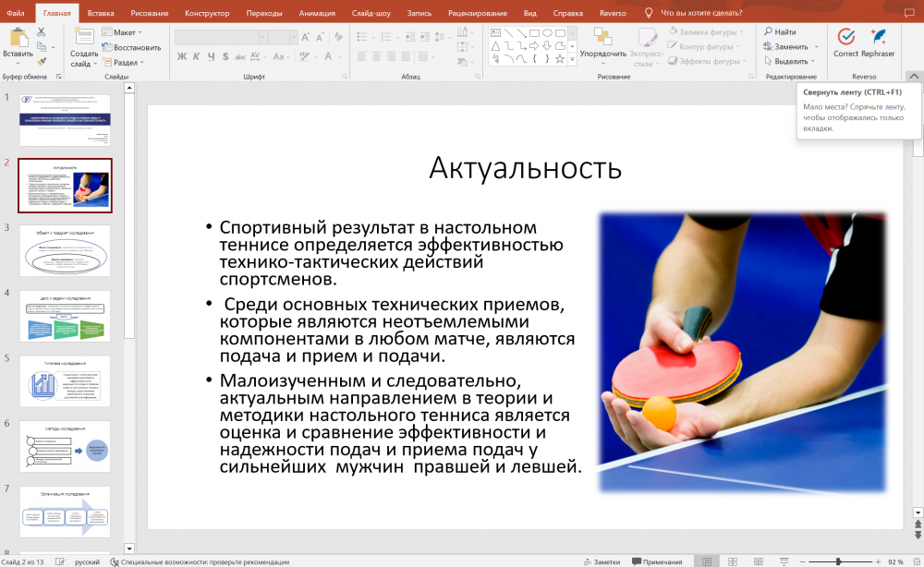Toggle the Заметки notes pane
This screenshot has height=567, width=924.
click(602, 561)
